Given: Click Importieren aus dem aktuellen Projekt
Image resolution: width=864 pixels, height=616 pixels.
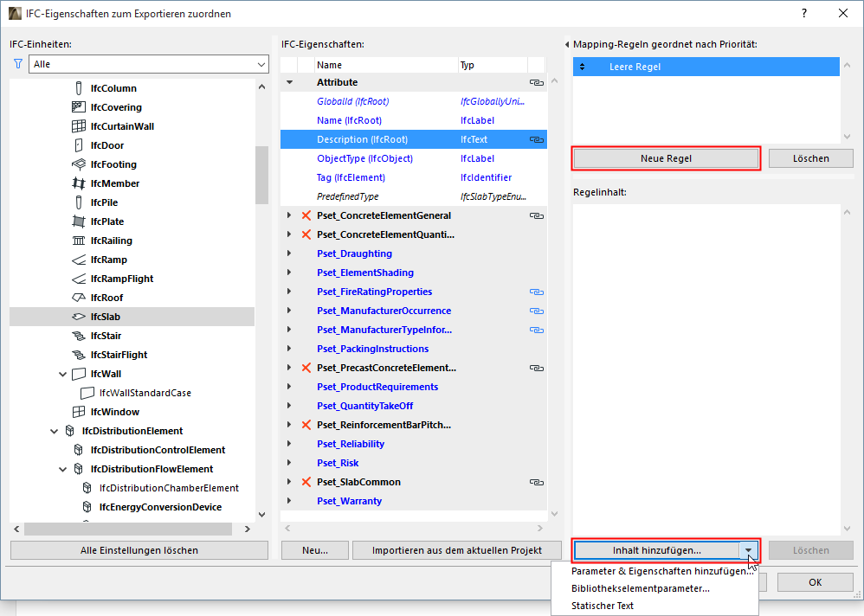Looking at the screenshot, I should 457,550.
